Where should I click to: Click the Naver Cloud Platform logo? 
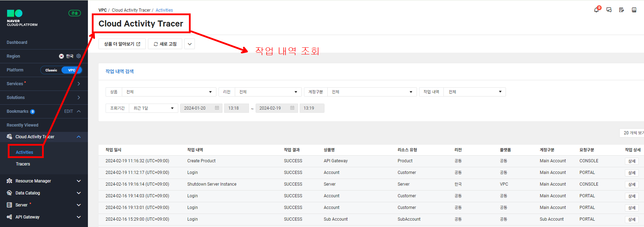[22, 18]
